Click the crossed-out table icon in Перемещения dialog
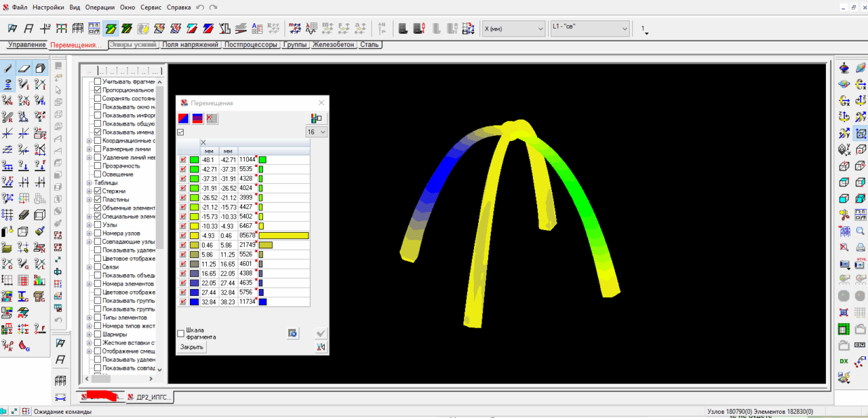The height and width of the screenshot is (418, 868). click(x=212, y=118)
